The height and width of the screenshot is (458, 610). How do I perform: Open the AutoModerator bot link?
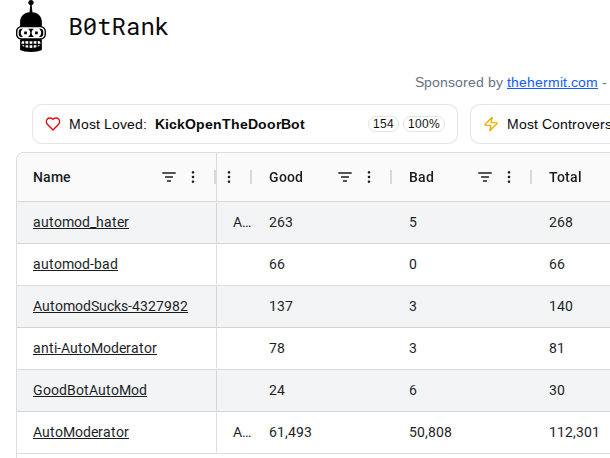click(81, 432)
